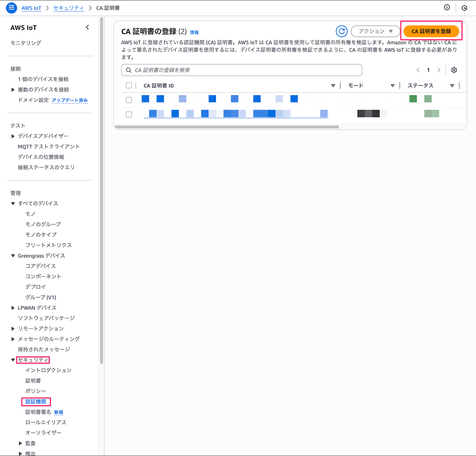Click アップデート済み badge link
Image resolution: width=476 pixels, height=456 pixels.
click(x=70, y=100)
